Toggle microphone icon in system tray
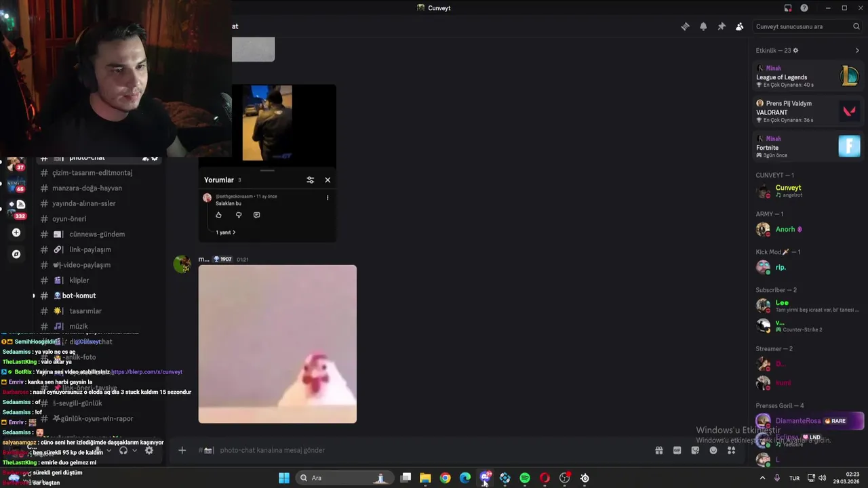 point(777,478)
